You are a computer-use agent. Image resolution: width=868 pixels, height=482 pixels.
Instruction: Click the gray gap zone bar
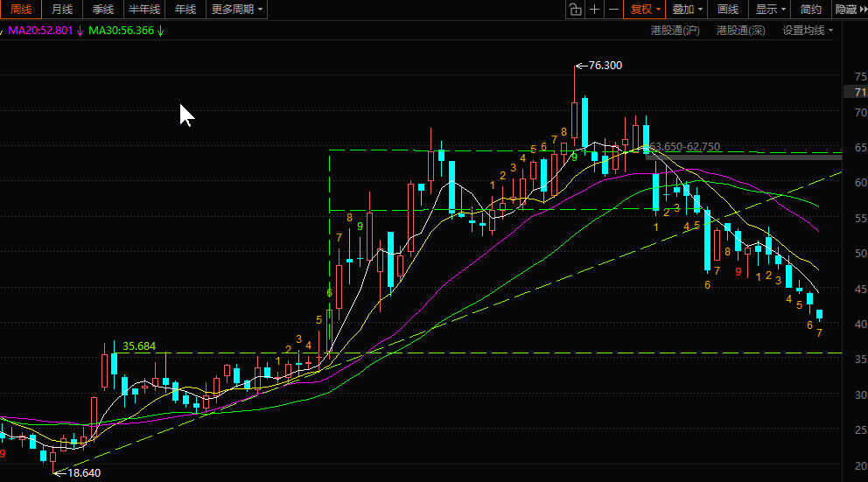click(x=744, y=157)
